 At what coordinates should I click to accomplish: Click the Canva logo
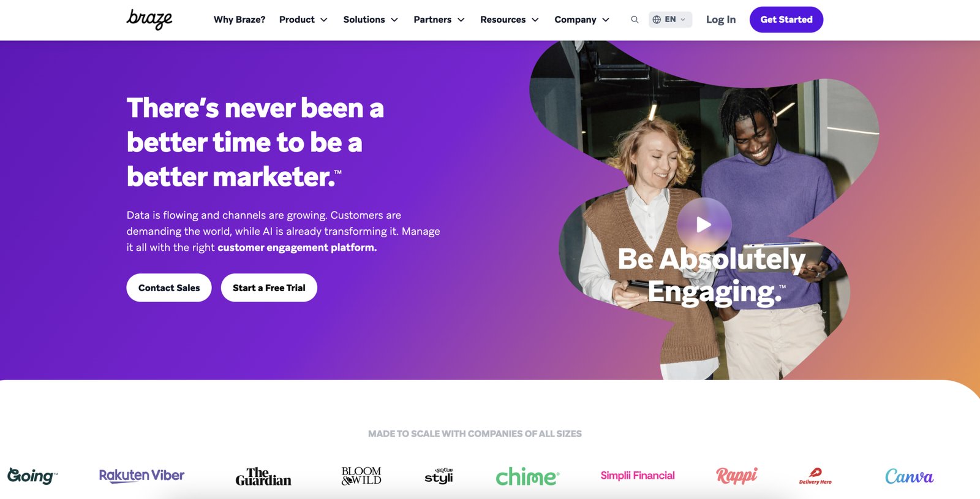tap(909, 476)
